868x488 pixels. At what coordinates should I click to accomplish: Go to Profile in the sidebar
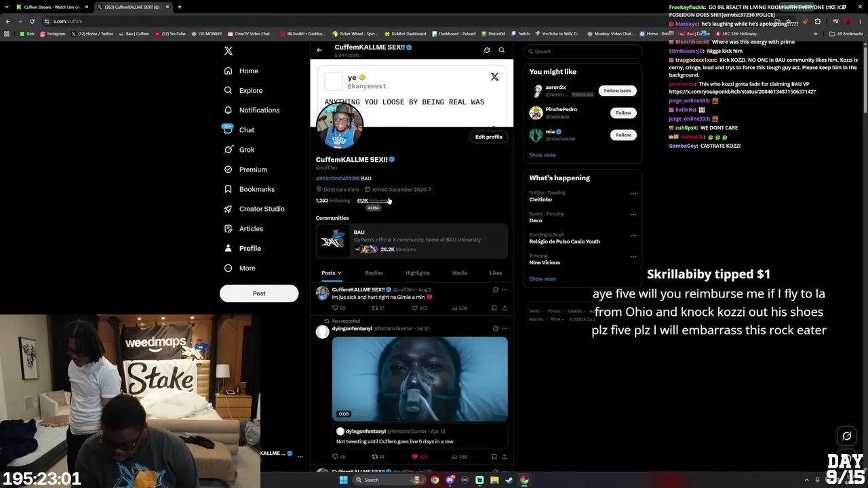pyautogui.click(x=242, y=248)
